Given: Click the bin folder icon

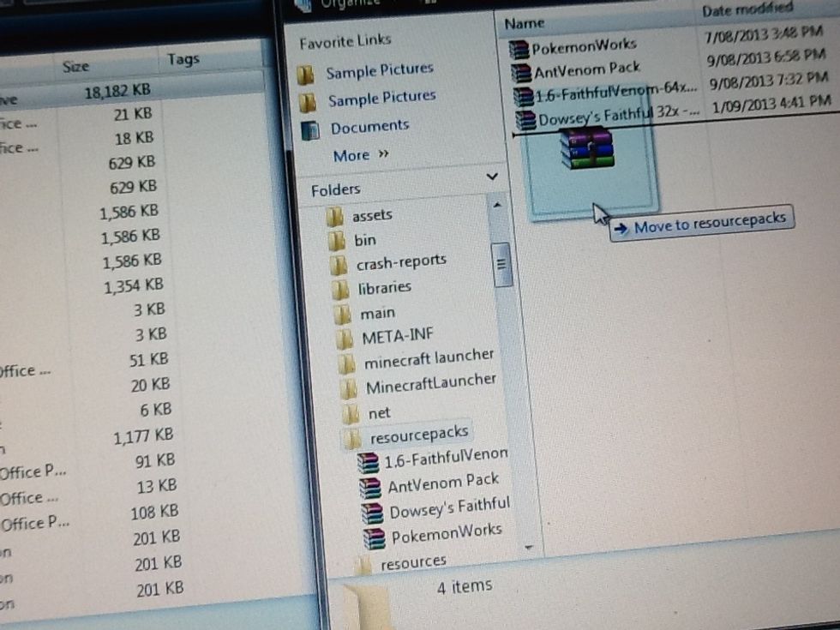Looking at the screenshot, I should point(336,241).
